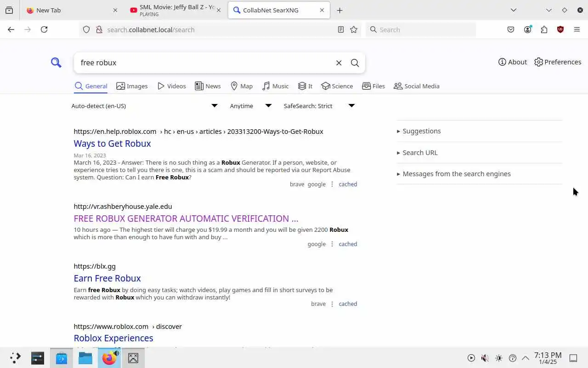588x368 pixels.
Task: Click the Firefox taskbar icon
Action: [x=109, y=358]
